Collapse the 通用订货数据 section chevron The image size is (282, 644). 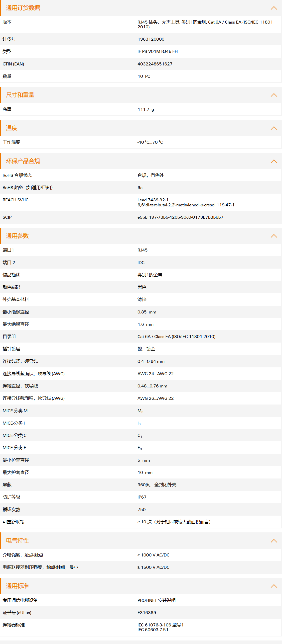[x=274, y=8]
